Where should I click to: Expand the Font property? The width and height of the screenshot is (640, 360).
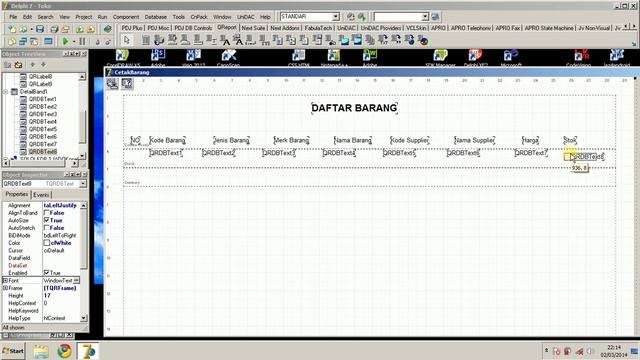[6, 280]
